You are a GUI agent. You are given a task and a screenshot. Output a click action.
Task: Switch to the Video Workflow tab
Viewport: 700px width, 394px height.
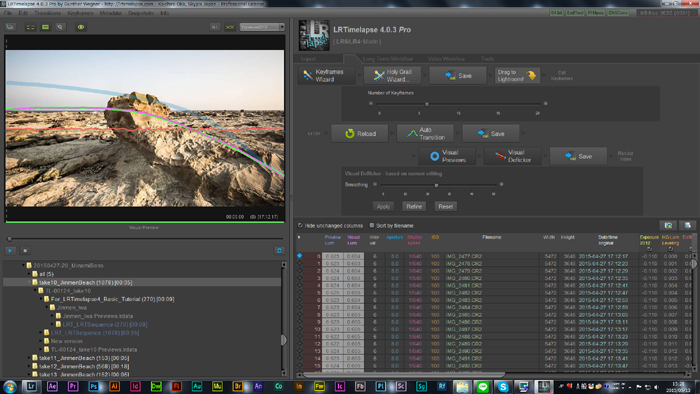(446, 59)
